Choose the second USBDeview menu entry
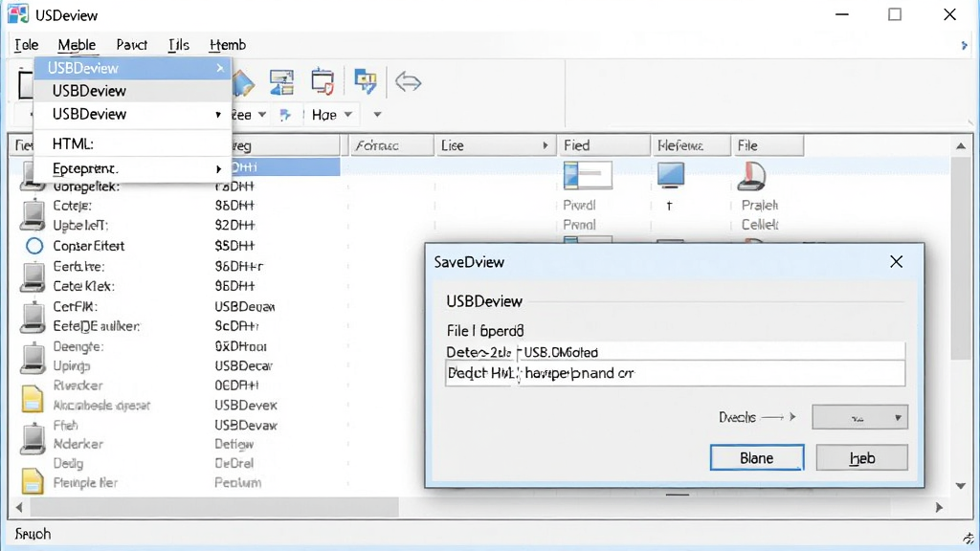The width and height of the screenshot is (980, 551). 132,91
